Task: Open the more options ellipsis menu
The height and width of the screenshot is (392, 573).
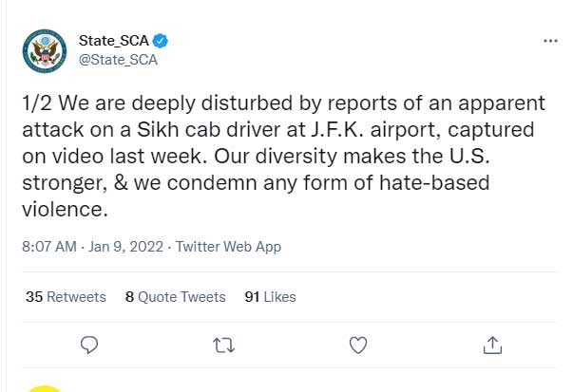Action: (549, 41)
